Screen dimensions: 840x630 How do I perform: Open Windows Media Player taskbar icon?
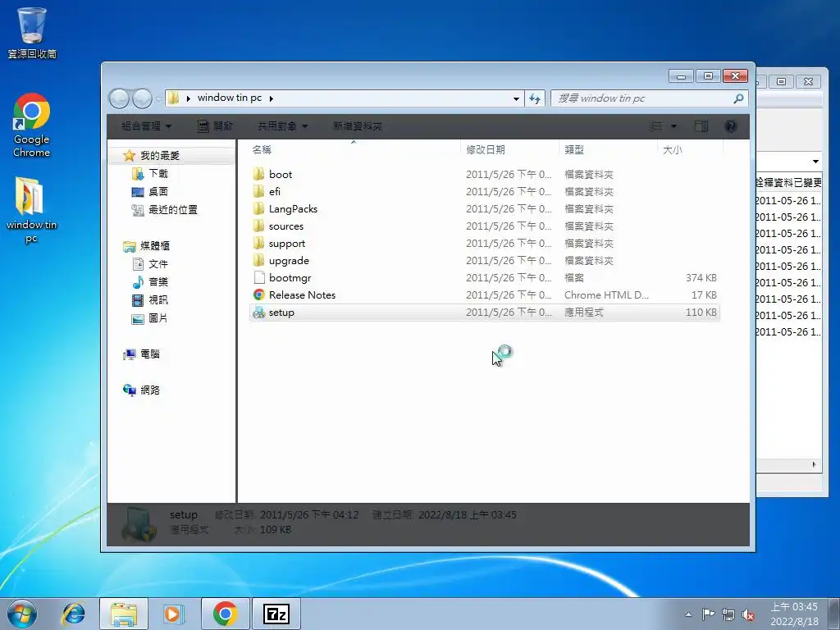(173, 614)
